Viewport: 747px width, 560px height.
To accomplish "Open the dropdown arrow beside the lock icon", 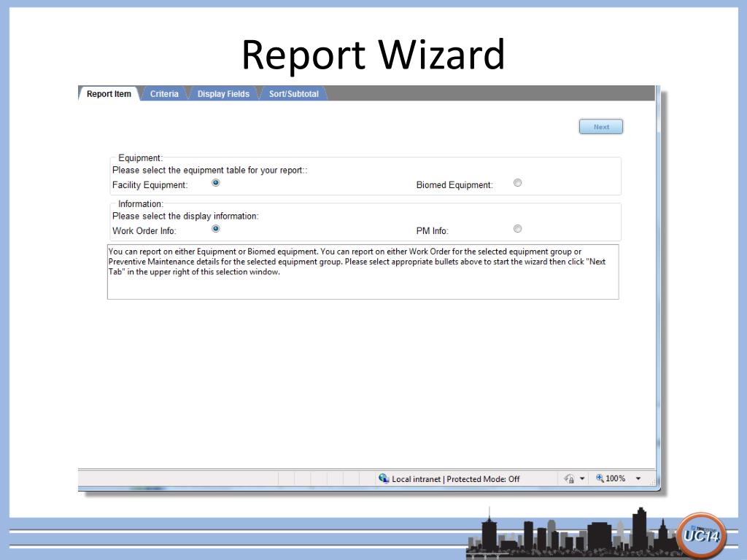I will click(x=582, y=478).
